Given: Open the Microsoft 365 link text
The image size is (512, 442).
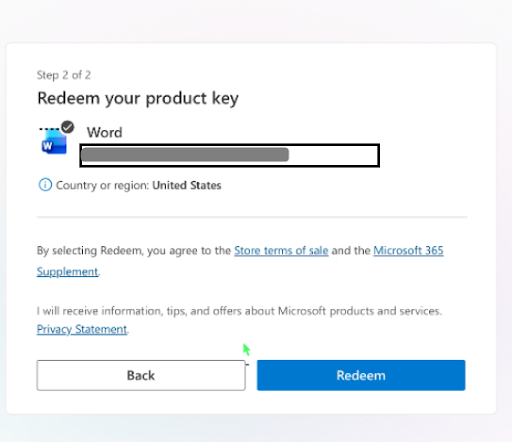Looking at the screenshot, I should tap(408, 251).
